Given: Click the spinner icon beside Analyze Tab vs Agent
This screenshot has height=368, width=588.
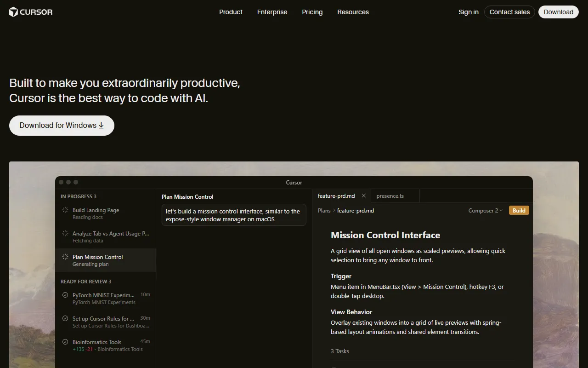Looking at the screenshot, I should (x=65, y=234).
